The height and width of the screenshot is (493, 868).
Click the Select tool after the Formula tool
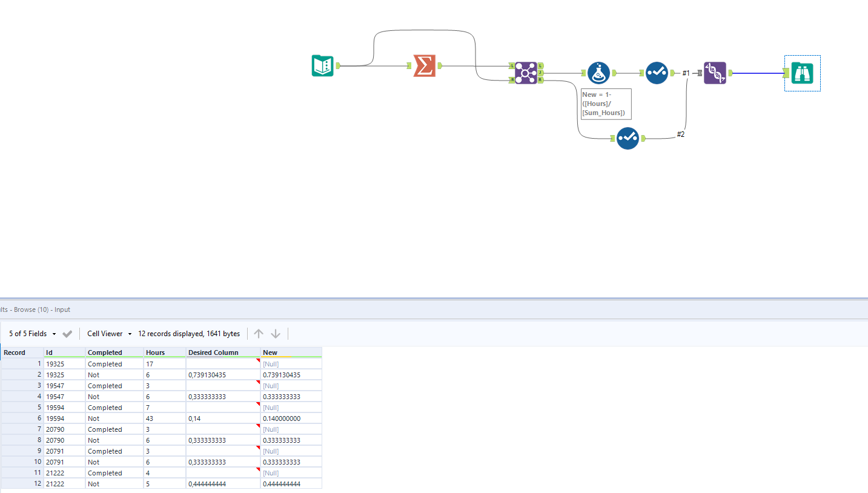click(657, 72)
